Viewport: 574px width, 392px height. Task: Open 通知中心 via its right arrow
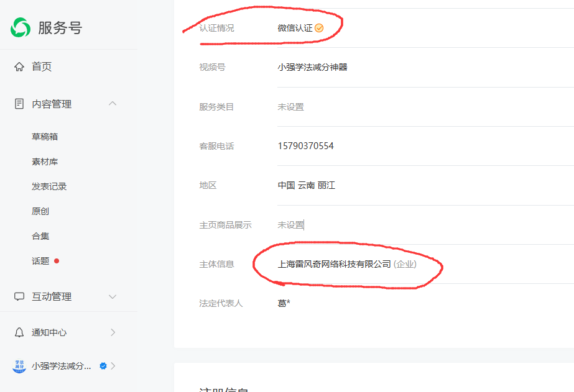[113, 332]
